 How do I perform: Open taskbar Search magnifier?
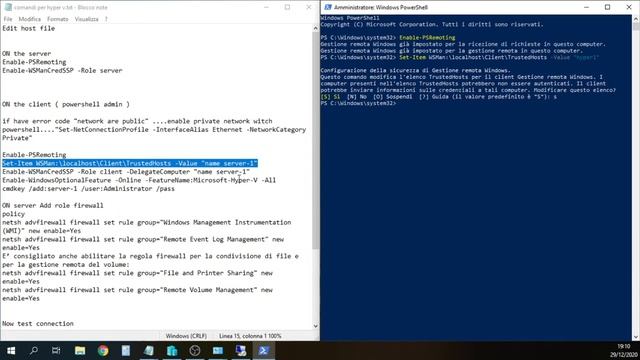(x=34, y=351)
